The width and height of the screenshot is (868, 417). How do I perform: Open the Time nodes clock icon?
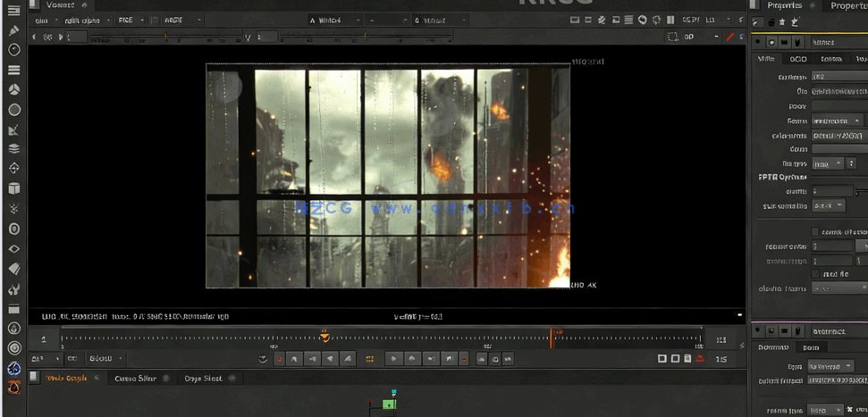(x=14, y=50)
